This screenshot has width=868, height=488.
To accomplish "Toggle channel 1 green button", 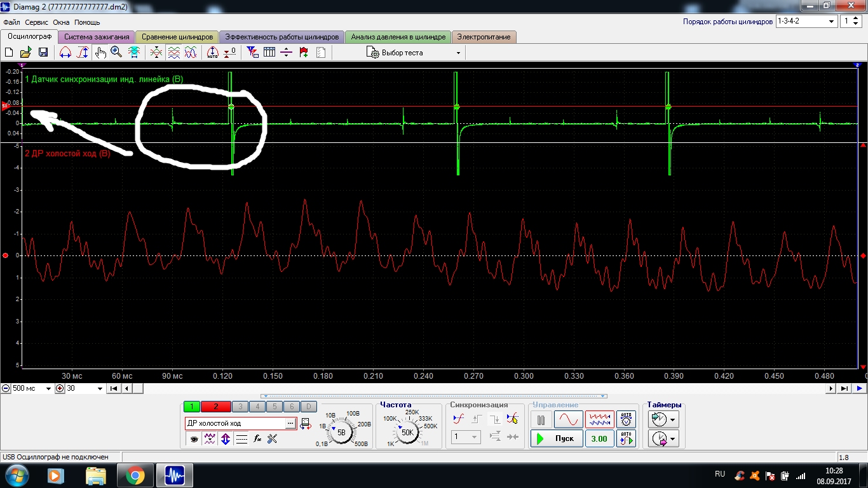I will [192, 407].
